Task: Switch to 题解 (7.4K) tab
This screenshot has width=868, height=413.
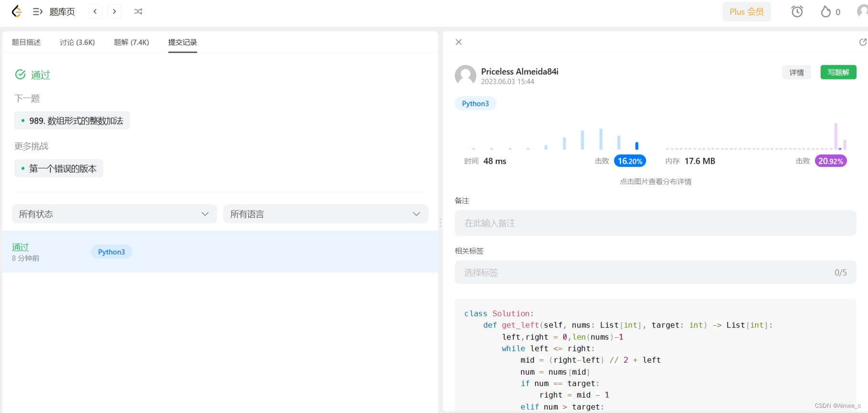Action: click(x=132, y=42)
